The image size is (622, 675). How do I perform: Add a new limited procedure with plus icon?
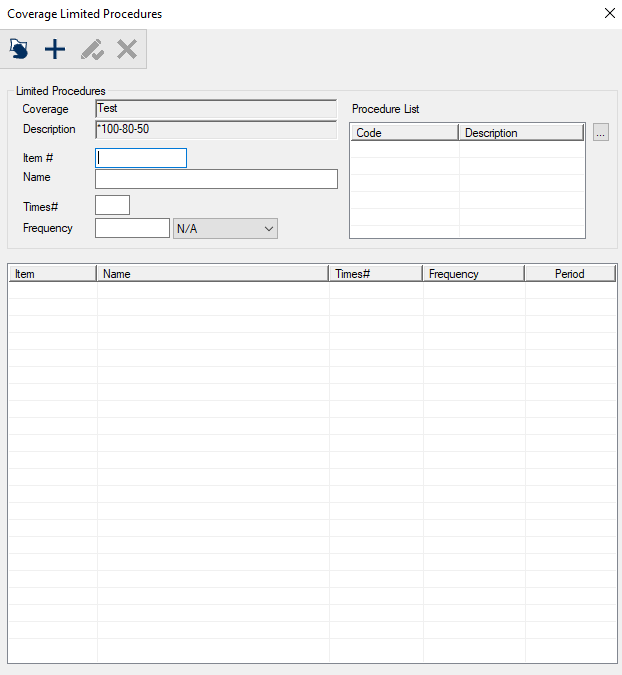55,49
